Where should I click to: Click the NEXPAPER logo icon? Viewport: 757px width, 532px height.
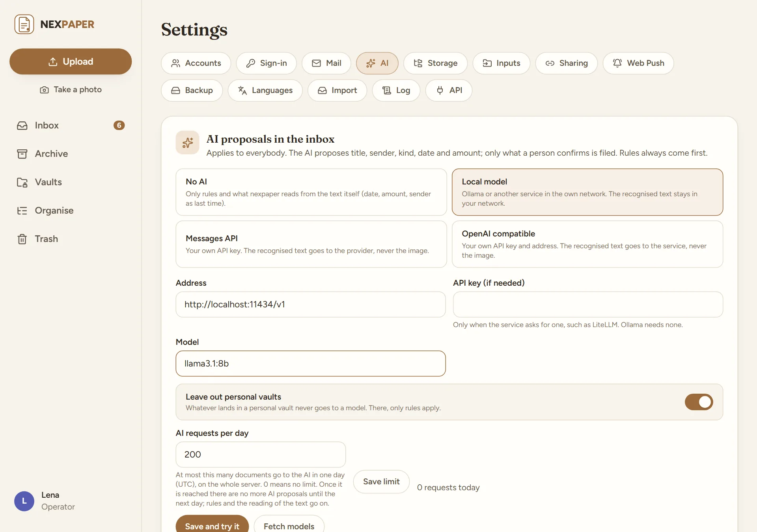point(24,24)
